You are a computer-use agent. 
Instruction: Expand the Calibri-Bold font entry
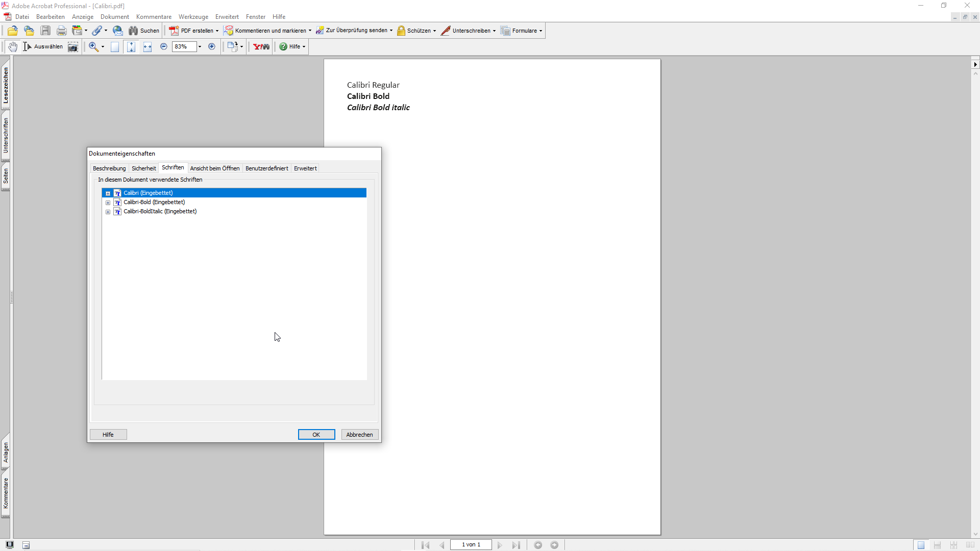108,203
